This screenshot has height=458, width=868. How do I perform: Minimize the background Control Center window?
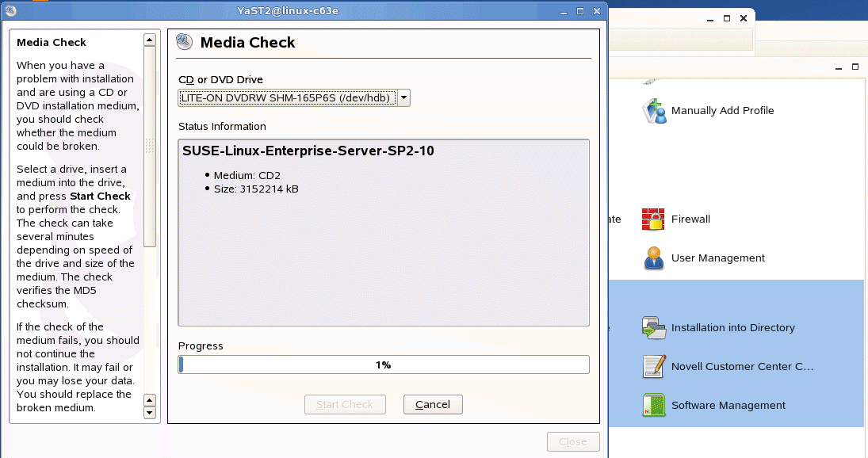click(x=710, y=19)
